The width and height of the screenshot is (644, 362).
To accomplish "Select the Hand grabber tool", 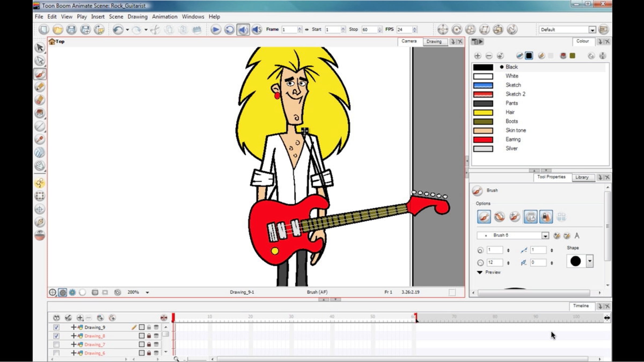I will (40, 165).
